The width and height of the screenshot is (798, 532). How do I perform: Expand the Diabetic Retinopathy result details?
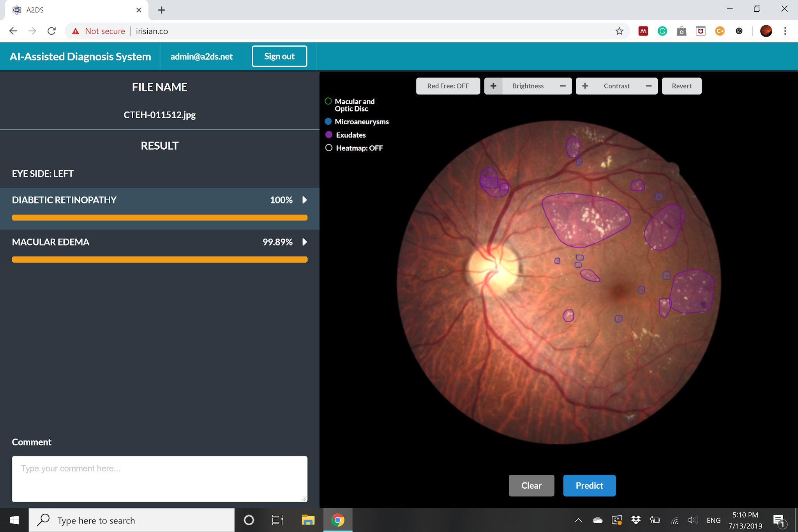click(x=304, y=200)
